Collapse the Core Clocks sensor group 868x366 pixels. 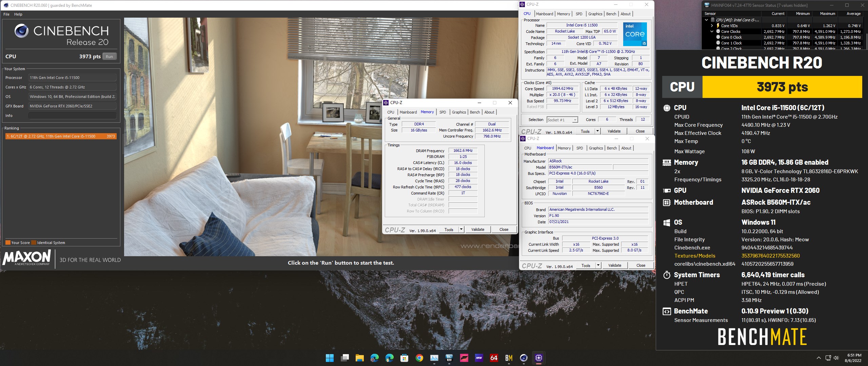pos(712,32)
